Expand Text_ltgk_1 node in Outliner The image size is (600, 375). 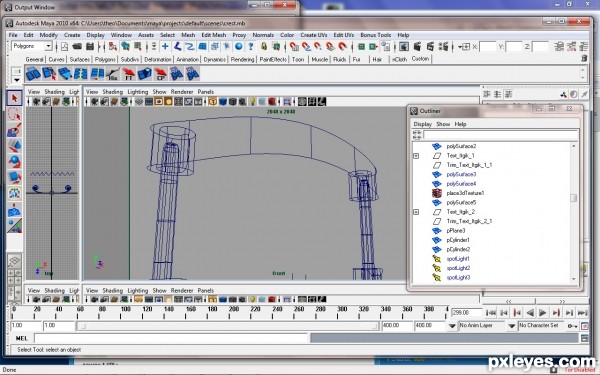(416, 156)
